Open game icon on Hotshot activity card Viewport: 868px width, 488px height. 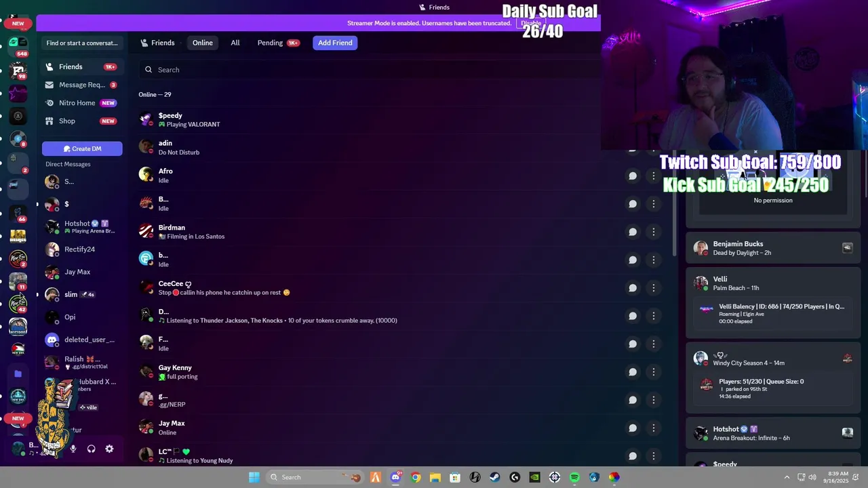click(847, 432)
